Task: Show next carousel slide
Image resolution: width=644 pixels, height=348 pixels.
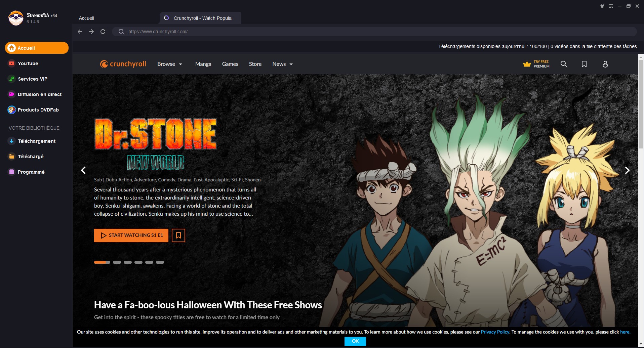Action: (x=627, y=170)
